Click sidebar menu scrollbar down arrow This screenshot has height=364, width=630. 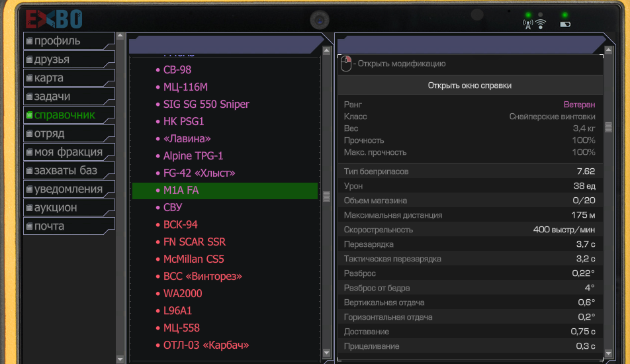[x=120, y=359]
